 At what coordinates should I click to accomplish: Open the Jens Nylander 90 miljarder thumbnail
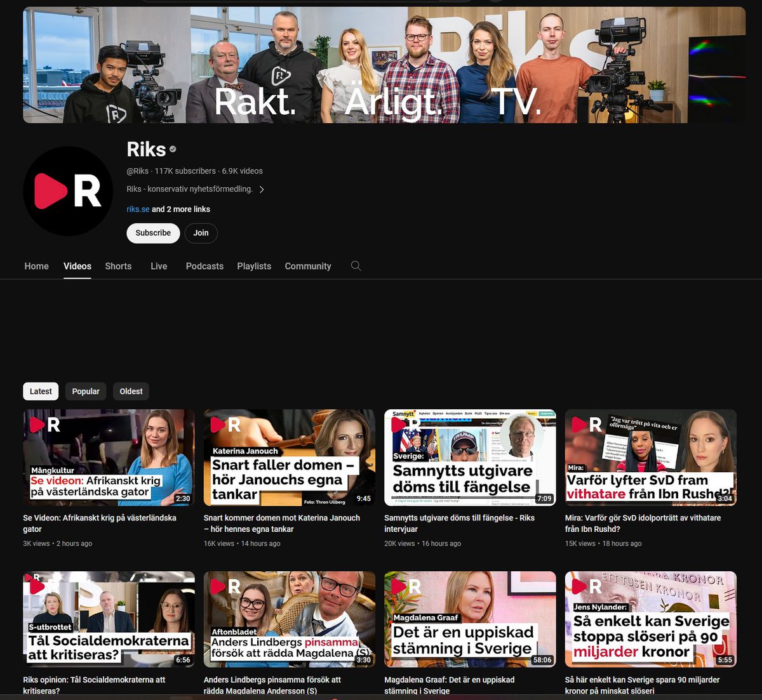tap(651, 619)
